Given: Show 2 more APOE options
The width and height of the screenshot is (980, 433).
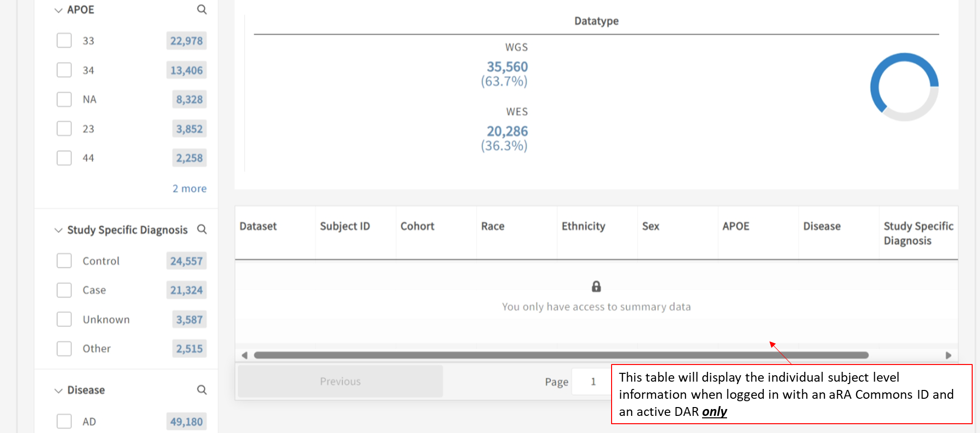Looking at the screenshot, I should pos(189,188).
